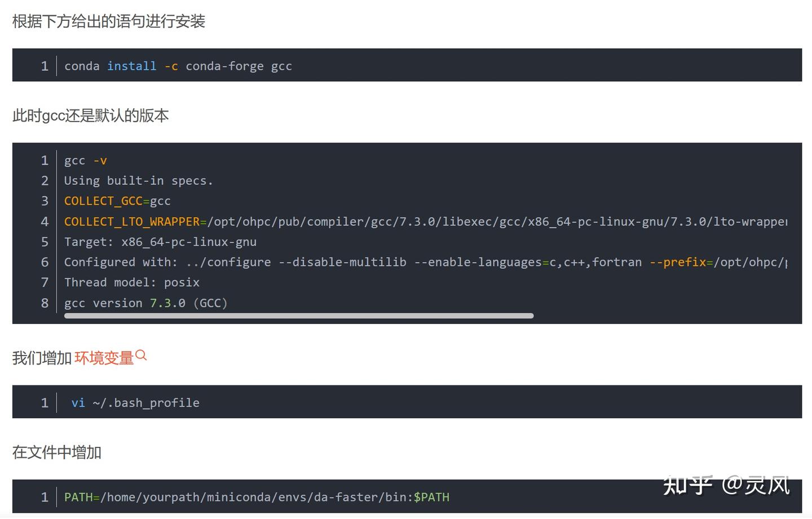Click the horizontal scrollbar under gcc output
Image resolution: width=812 pixels, height=519 pixels.
(x=299, y=316)
